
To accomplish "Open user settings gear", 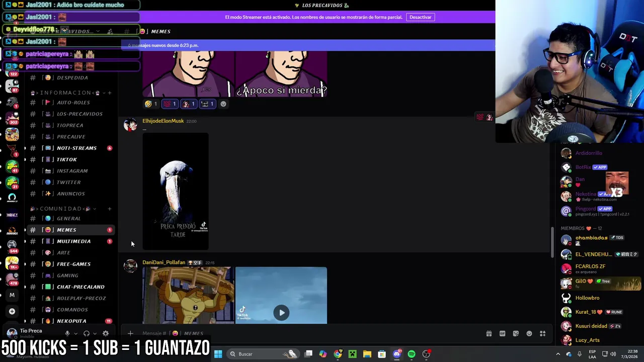I will (106, 333).
